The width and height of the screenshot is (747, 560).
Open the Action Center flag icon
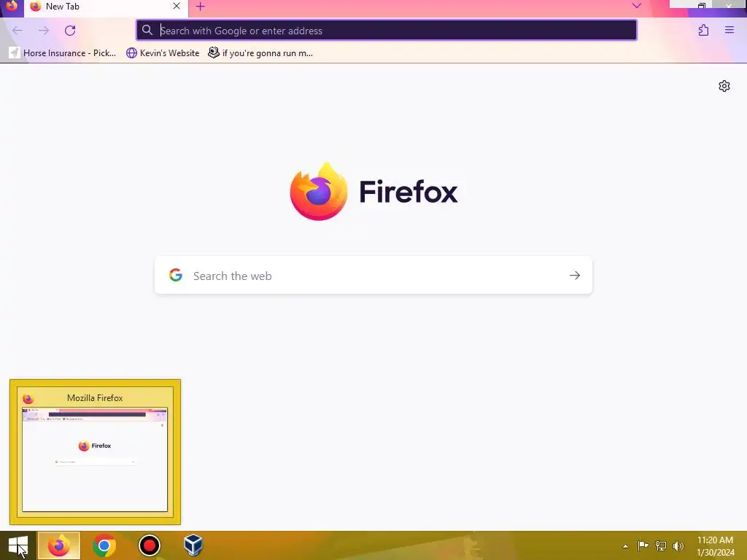tap(643, 545)
